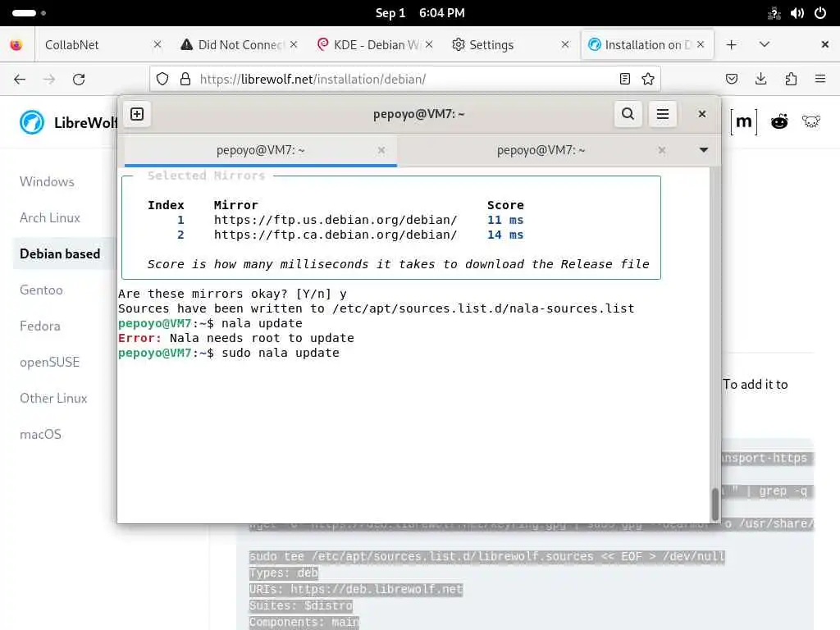Close the first pepoyo@VM7 terminal tab
Image resolution: width=840 pixels, height=630 pixels.
coord(381,151)
